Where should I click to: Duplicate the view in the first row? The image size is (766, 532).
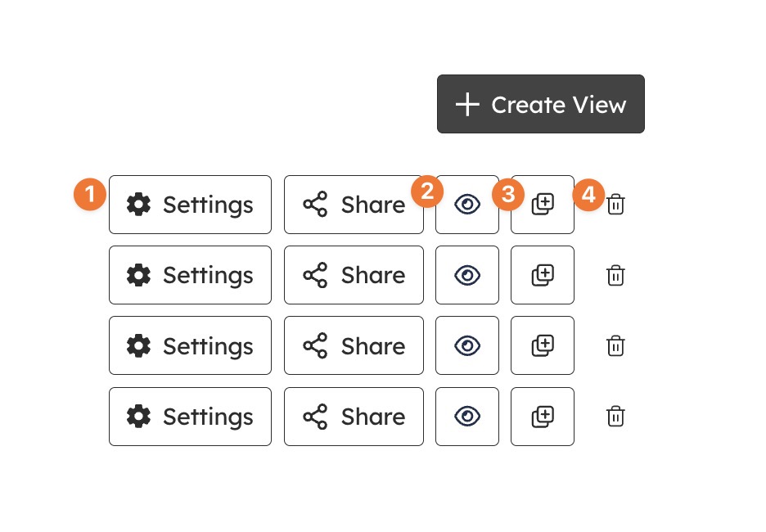click(543, 205)
